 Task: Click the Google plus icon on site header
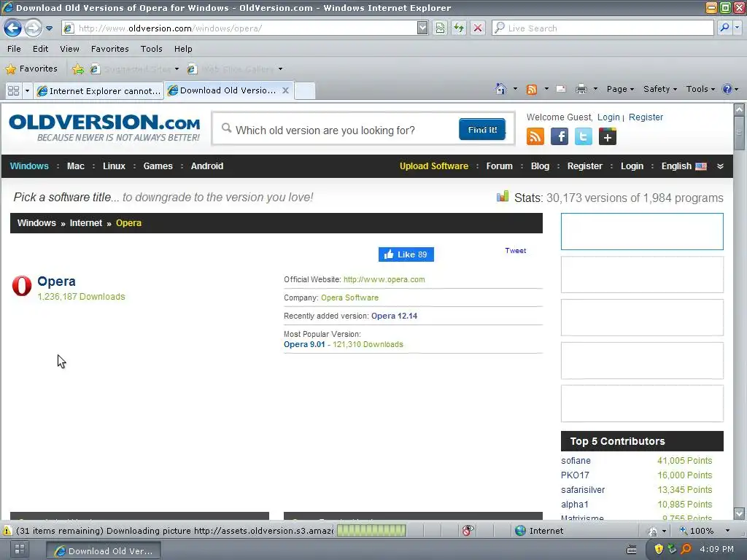608,136
